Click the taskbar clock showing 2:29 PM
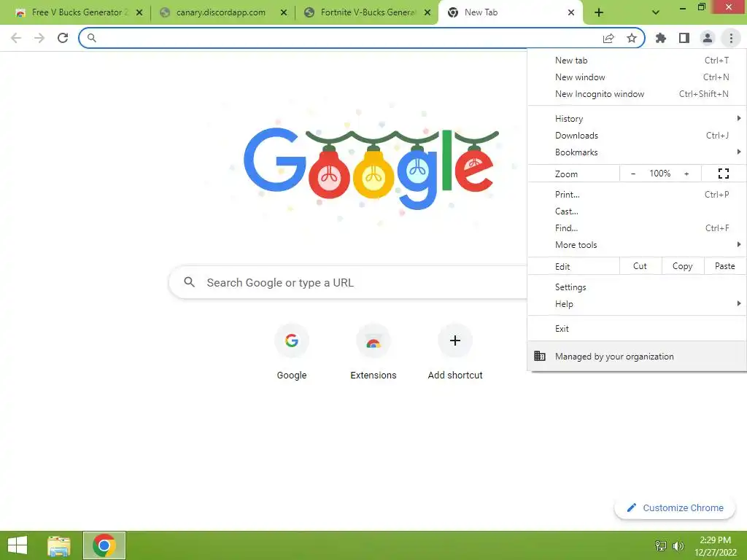Image resolution: width=747 pixels, height=560 pixels. pyautogui.click(x=715, y=546)
